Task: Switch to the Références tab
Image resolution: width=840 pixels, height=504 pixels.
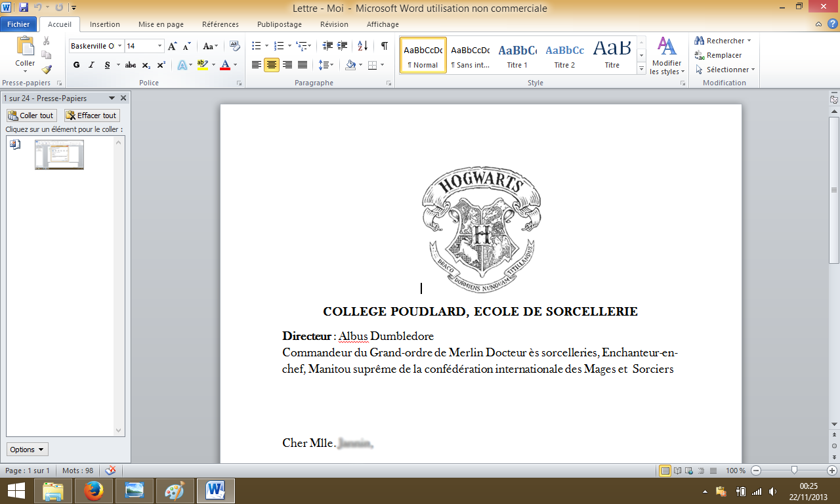Action: (x=220, y=24)
